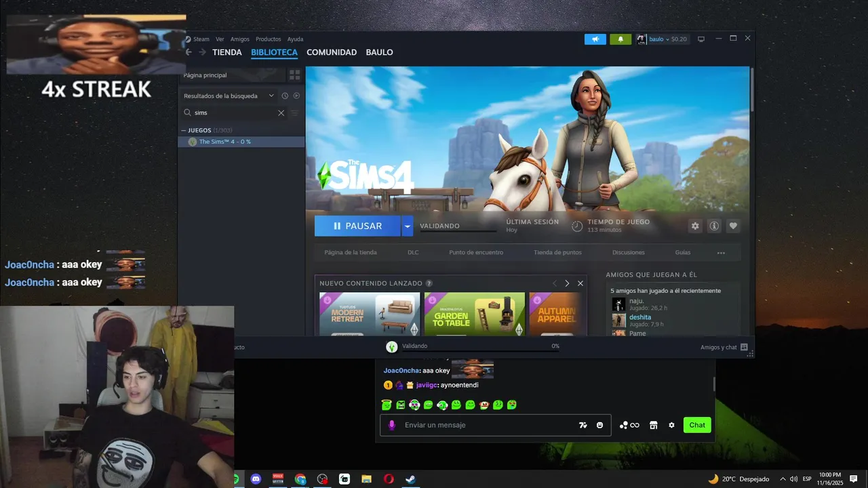Viewport: 868px width, 488px height.
Task: Sort by recent activity clock icon
Action: (285, 96)
